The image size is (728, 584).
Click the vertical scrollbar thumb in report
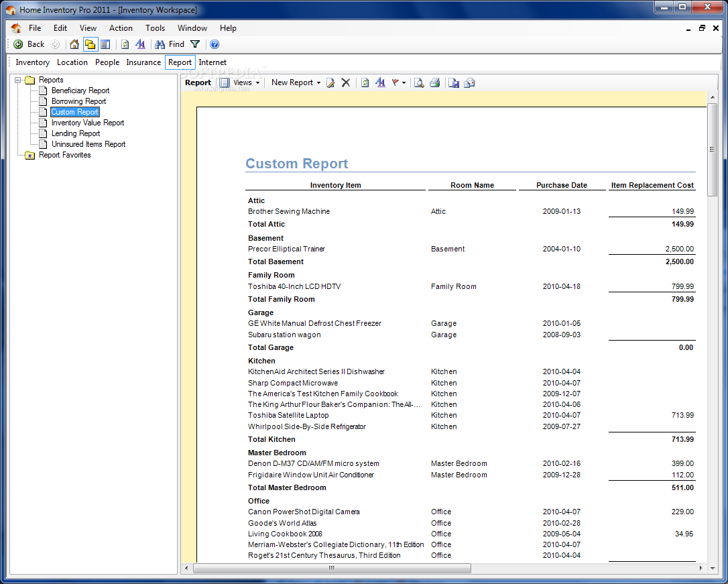(712, 150)
